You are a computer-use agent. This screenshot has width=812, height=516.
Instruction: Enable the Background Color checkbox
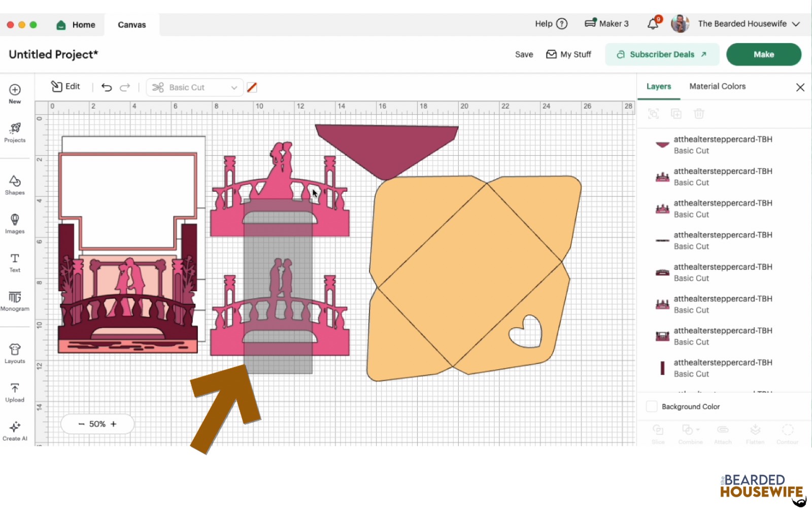pos(652,406)
